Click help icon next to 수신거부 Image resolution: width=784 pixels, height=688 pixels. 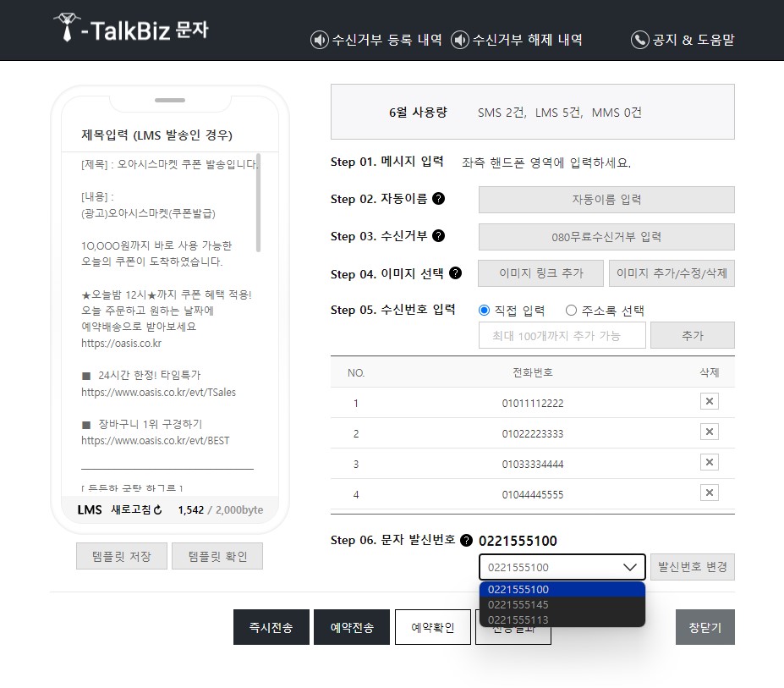(x=438, y=235)
